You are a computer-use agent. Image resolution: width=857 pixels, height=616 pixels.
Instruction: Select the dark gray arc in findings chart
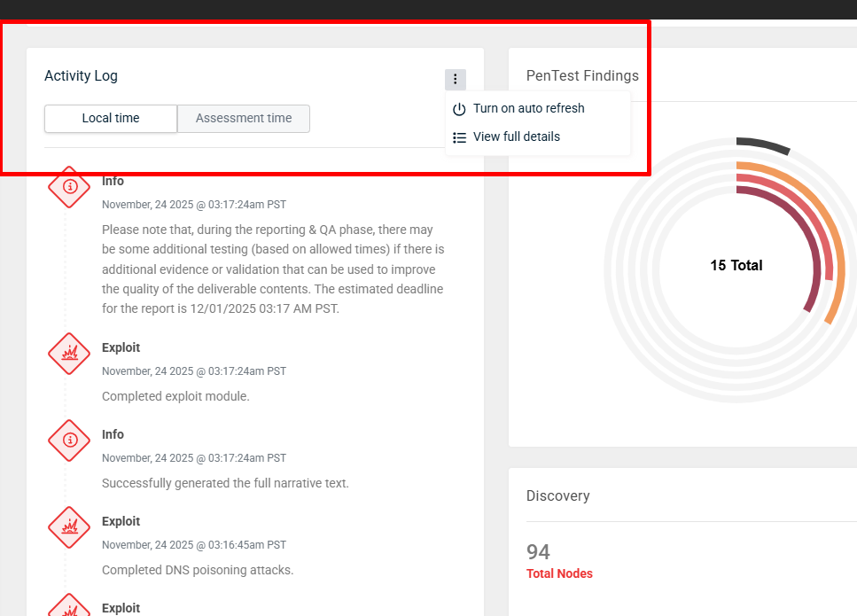coord(762,144)
